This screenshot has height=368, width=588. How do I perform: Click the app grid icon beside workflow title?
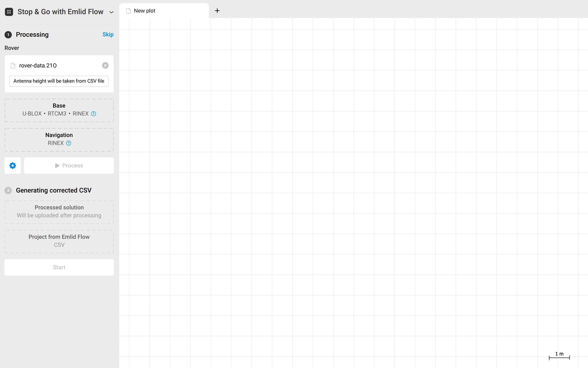(x=9, y=12)
